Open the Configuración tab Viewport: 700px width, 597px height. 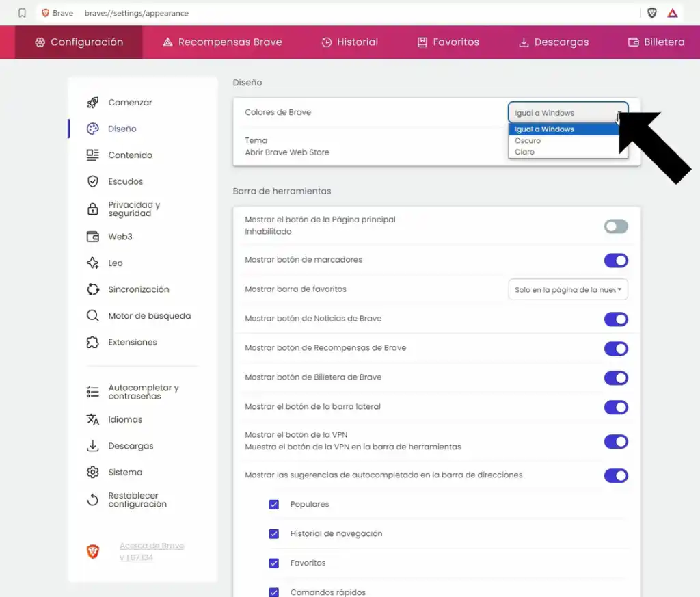pos(79,42)
